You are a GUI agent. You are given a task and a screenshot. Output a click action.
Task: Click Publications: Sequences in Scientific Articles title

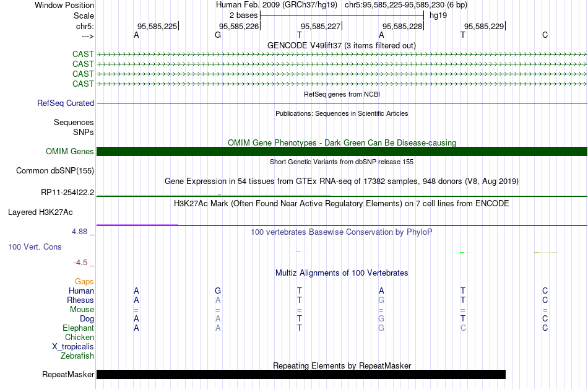coord(342,113)
